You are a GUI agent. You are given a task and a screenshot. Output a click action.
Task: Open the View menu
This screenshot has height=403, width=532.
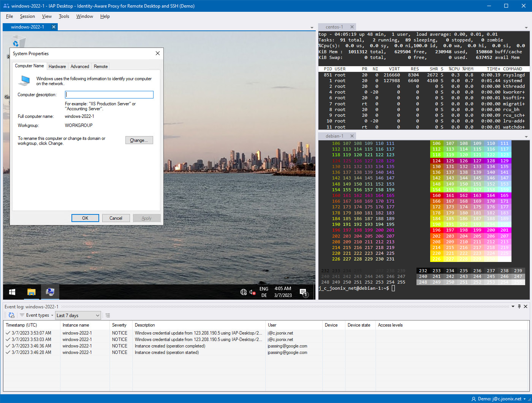coord(47,16)
